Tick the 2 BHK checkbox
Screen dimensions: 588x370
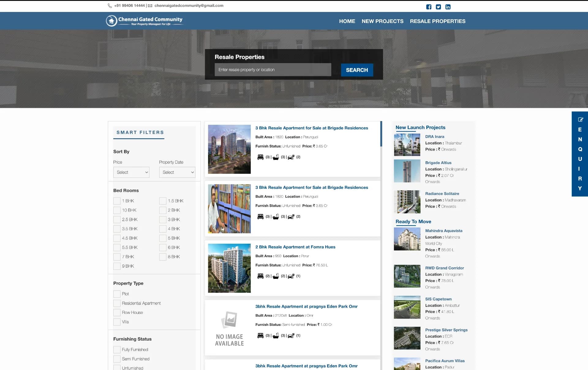(x=163, y=210)
